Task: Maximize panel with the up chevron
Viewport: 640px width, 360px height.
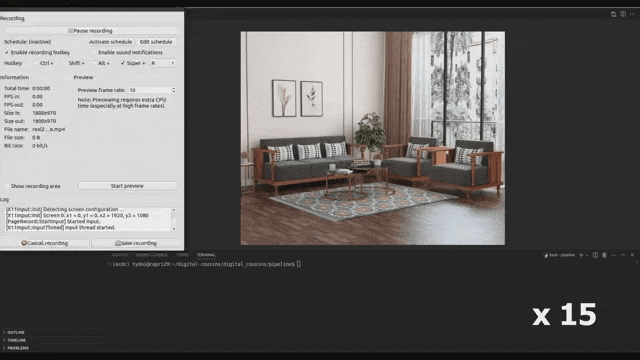Action: pos(623,255)
